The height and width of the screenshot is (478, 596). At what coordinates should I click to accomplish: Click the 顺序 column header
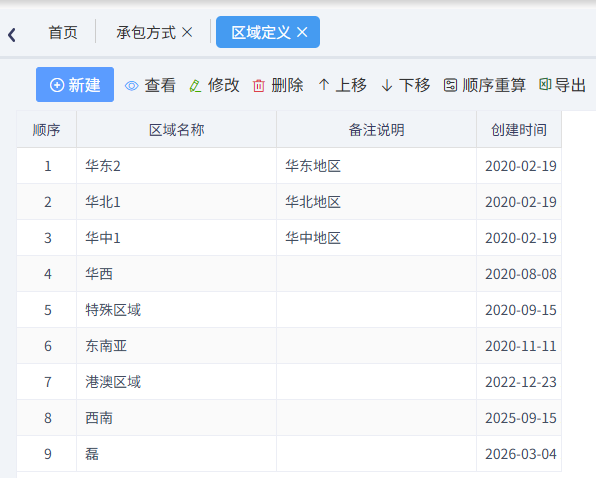46,130
